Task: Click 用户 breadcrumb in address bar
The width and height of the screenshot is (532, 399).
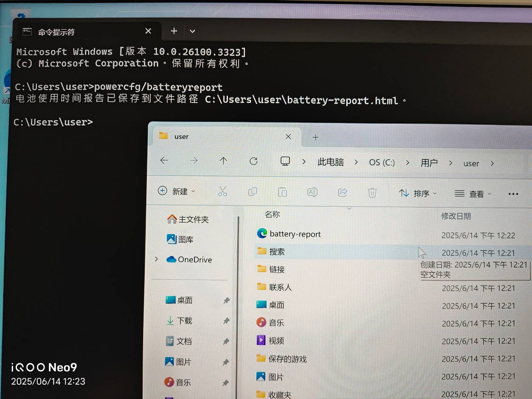Action: 429,163
